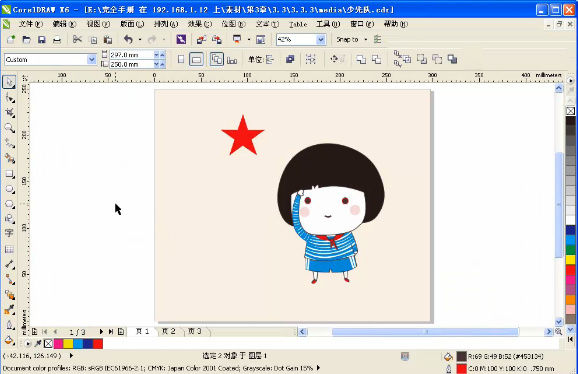Screen dimensions: 578x374
Task: Switch to page 3 tab
Action: (x=195, y=331)
